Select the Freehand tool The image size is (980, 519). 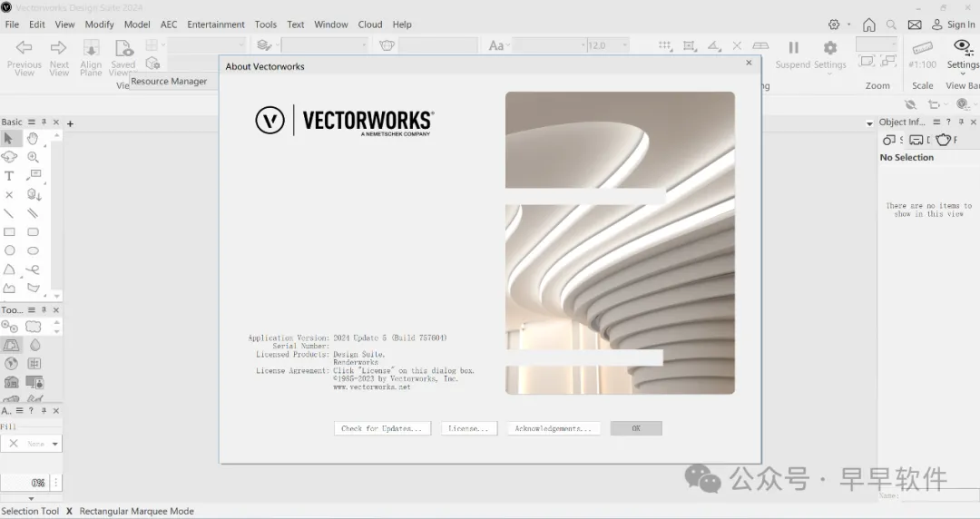click(x=34, y=269)
